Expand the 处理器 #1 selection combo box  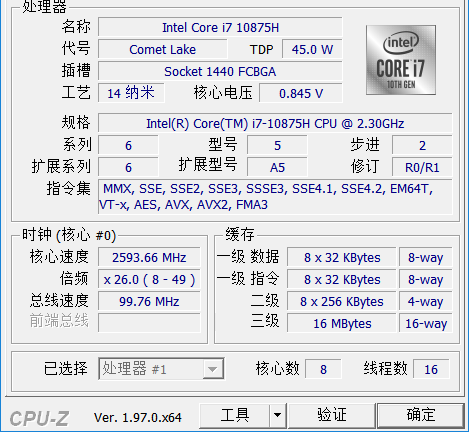[161, 369]
